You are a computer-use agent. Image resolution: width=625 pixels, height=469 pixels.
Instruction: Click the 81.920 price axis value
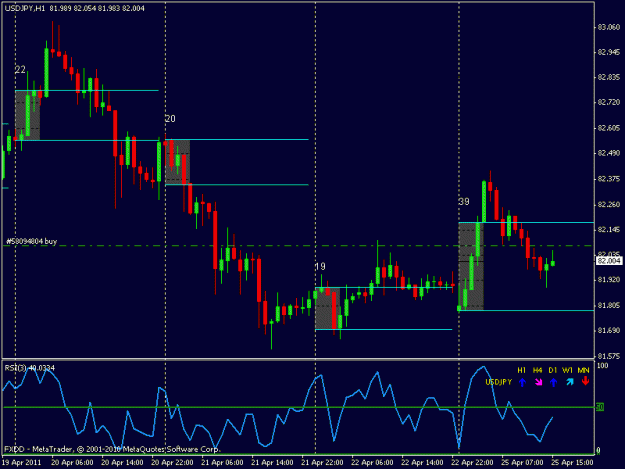(x=609, y=280)
